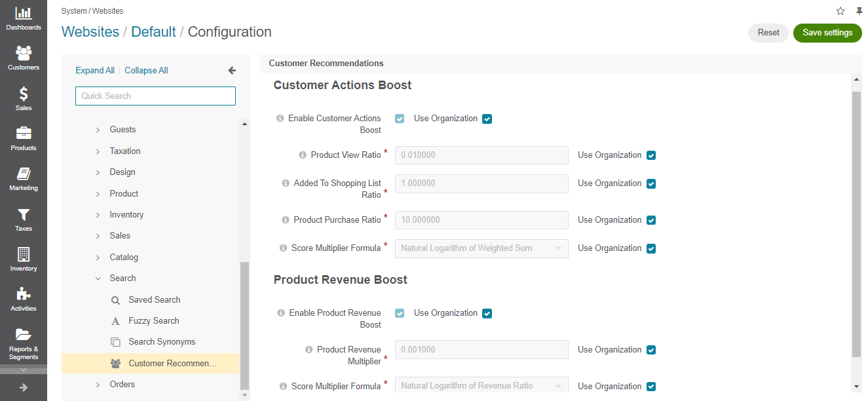This screenshot has height=401, width=868.
Task: Click the Save settings button
Action: [x=827, y=33]
